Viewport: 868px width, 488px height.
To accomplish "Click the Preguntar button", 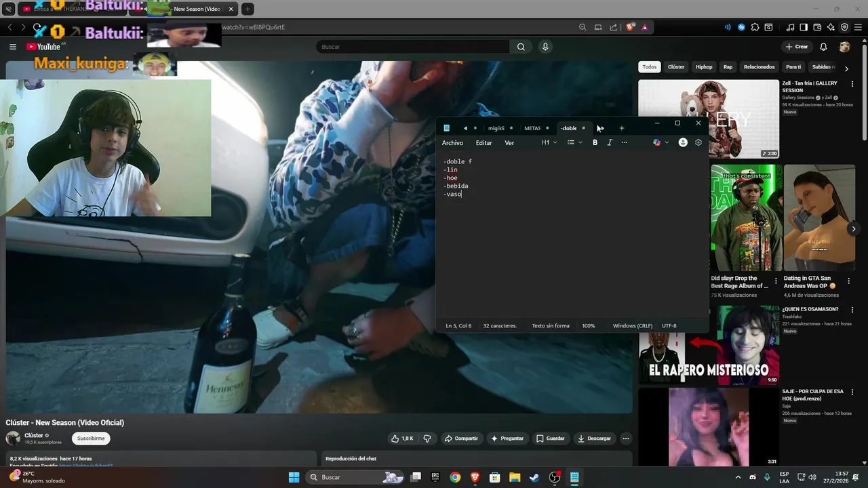I will (x=507, y=439).
